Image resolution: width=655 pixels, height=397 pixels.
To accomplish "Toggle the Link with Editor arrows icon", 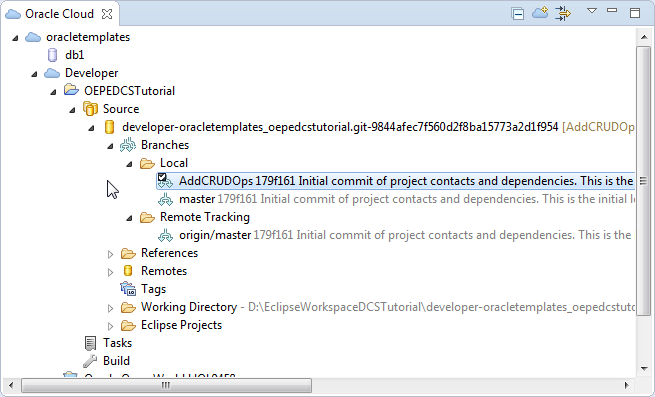I will [563, 13].
